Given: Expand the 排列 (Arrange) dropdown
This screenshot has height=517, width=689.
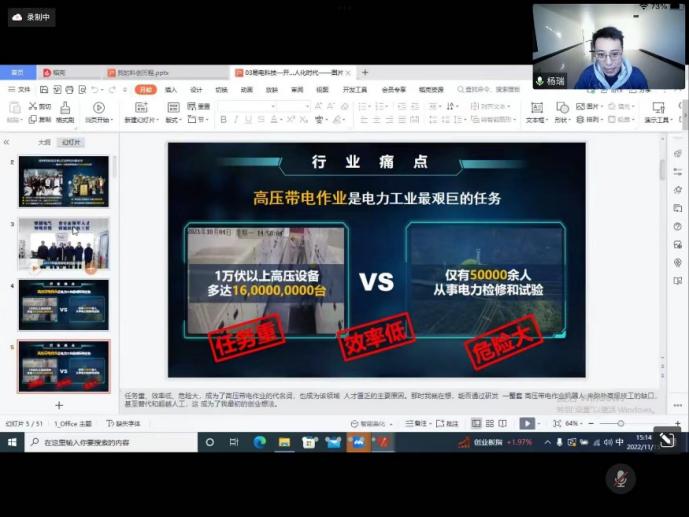Looking at the screenshot, I should click(589, 119).
